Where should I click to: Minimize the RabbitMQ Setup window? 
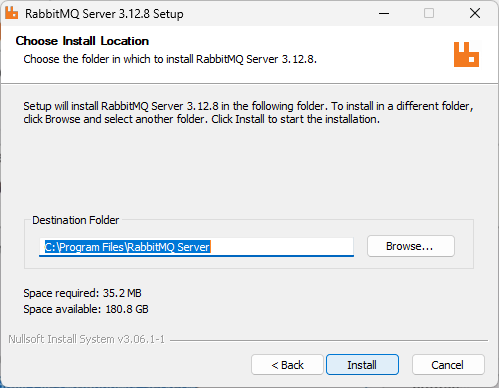(384, 14)
